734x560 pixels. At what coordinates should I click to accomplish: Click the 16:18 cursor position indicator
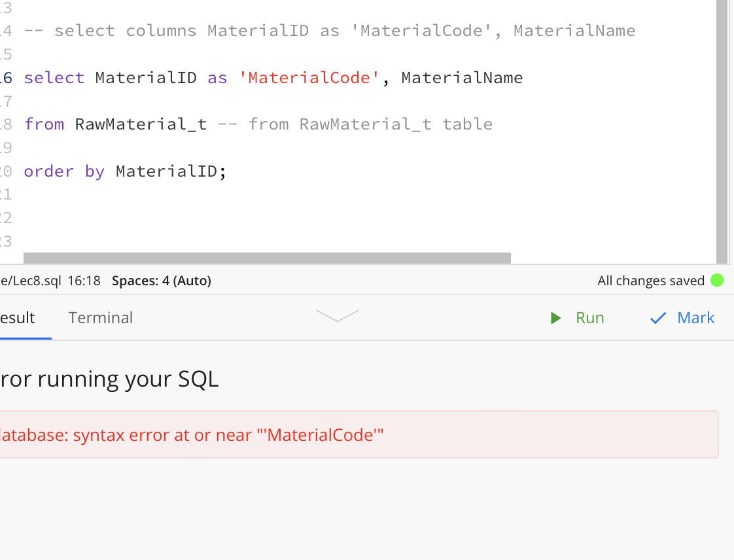point(84,281)
